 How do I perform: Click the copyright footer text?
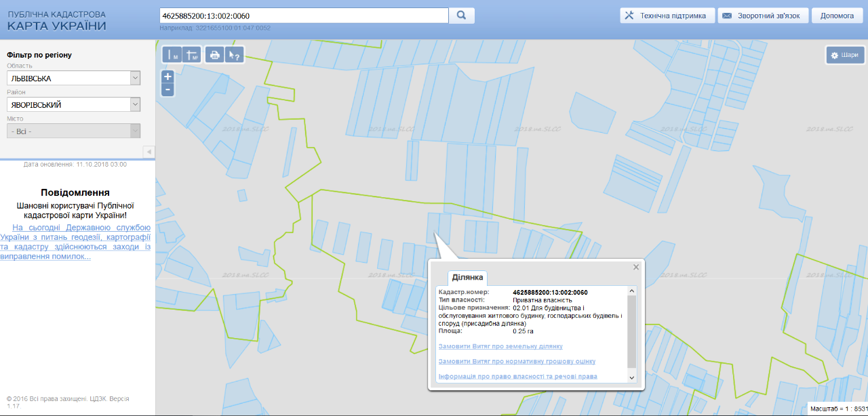point(68,402)
